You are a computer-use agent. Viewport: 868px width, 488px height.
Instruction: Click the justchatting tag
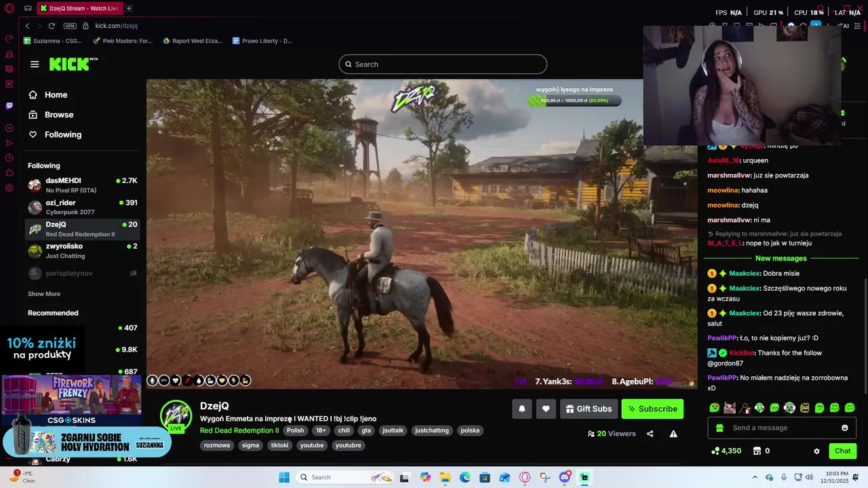(x=432, y=430)
